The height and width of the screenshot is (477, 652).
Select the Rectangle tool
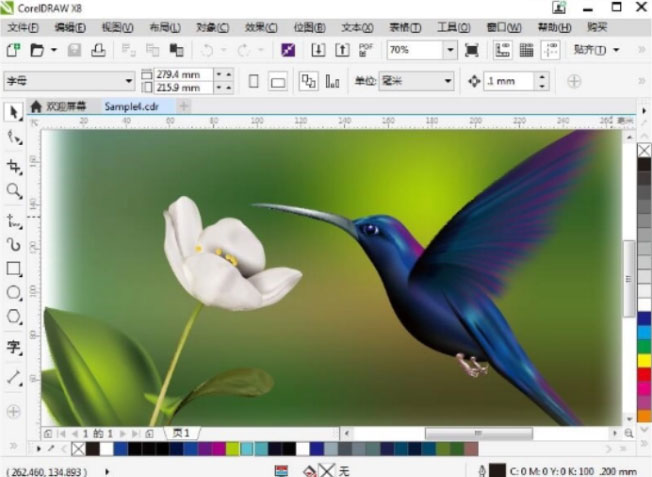click(14, 269)
